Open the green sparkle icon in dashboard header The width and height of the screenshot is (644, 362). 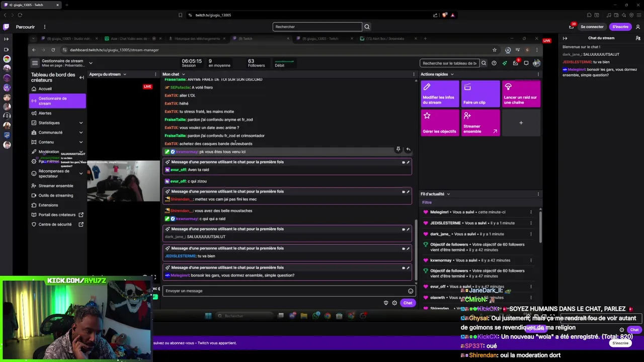(x=505, y=63)
